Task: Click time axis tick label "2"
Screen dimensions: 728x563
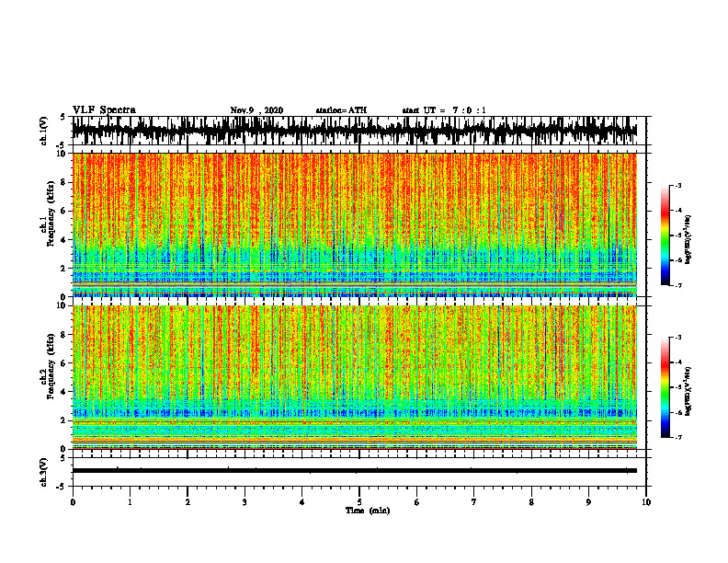Action: 188,502
